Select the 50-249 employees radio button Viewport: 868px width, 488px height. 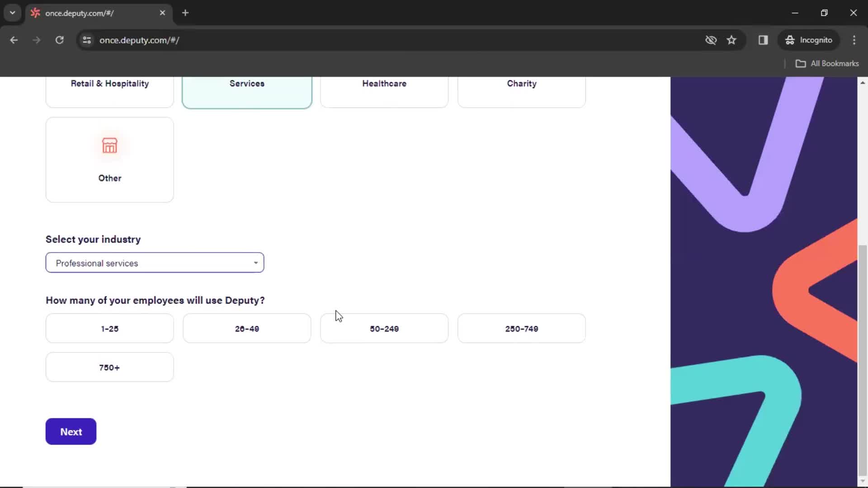pyautogui.click(x=384, y=328)
